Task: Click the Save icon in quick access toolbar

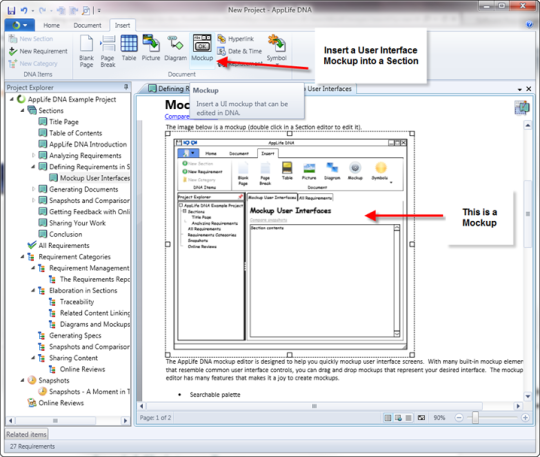Action: click(11, 10)
